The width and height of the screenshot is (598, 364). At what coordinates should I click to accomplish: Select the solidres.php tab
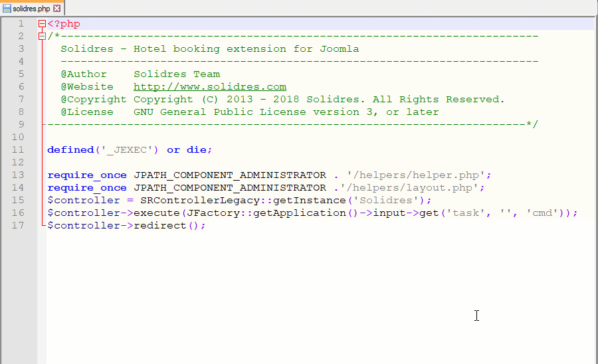32,9
